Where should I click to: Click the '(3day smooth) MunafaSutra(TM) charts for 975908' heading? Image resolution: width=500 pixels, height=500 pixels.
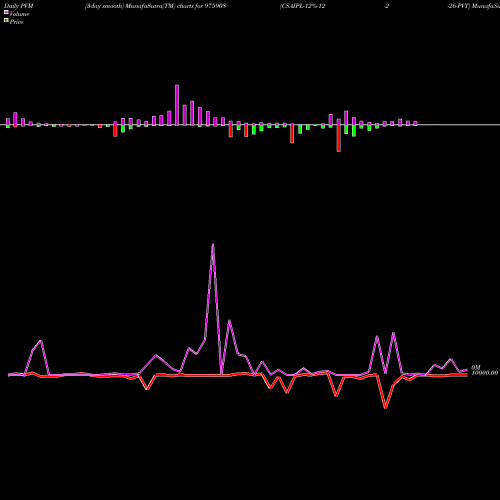155,6
